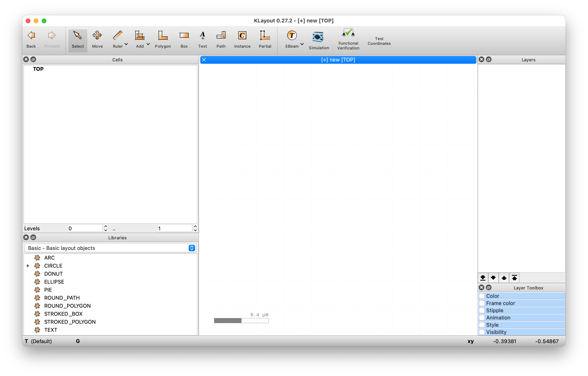Open the Add tool dropdown arrow
Image resolution: width=588 pixels, height=376 pixels.
click(x=148, y=44)
